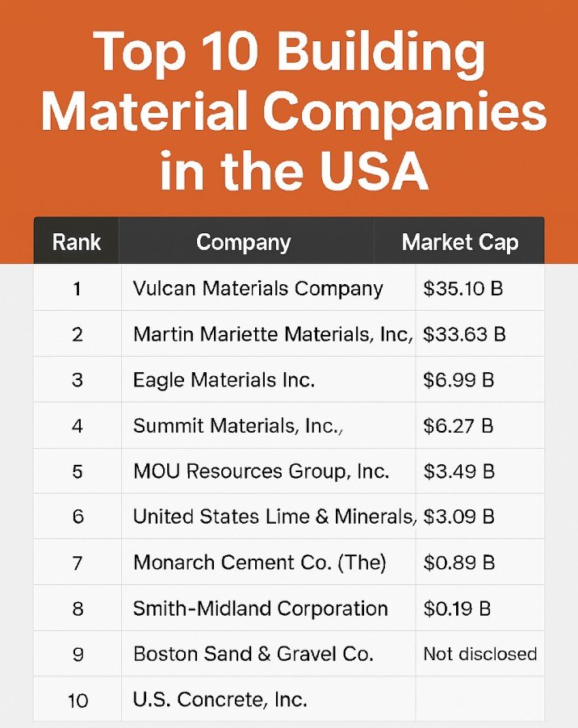Click the $6.99 B value
Viewport: 578px width, 728px height.
(x=459, y=379)
